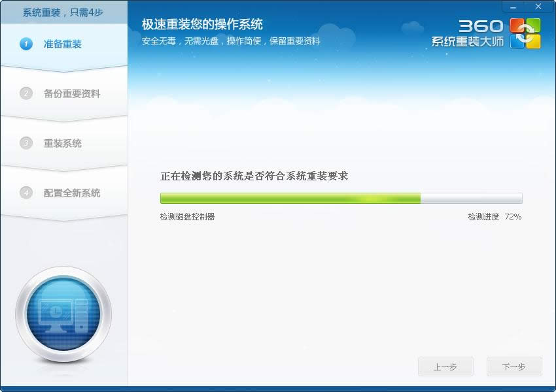
Task: Click the 系统重装，只需4步 sidebar title
Action: pos(63,12)
